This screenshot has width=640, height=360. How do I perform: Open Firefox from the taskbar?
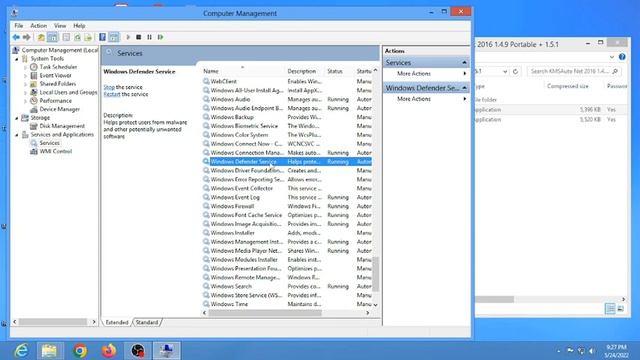(109, 351)
